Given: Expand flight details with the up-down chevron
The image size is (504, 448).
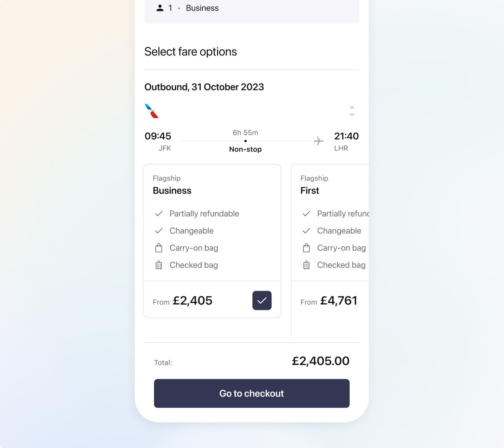Looking at the screenshot, I should click(352, 111).
